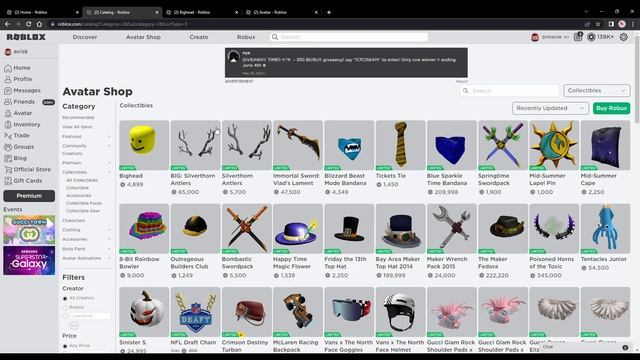
Task: Bookmark this page with the star icon
Action: (598, 24)
